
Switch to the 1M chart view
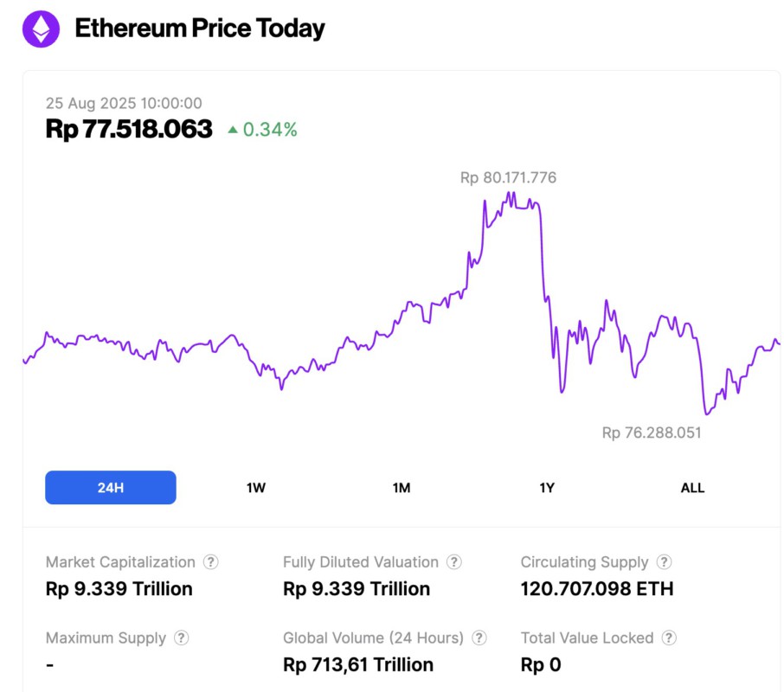tap(401, 487)
